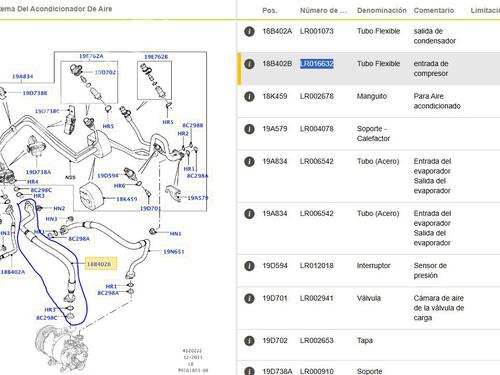
Task: Click 18B402A label in diagram
Action: (x=13, y=272)
